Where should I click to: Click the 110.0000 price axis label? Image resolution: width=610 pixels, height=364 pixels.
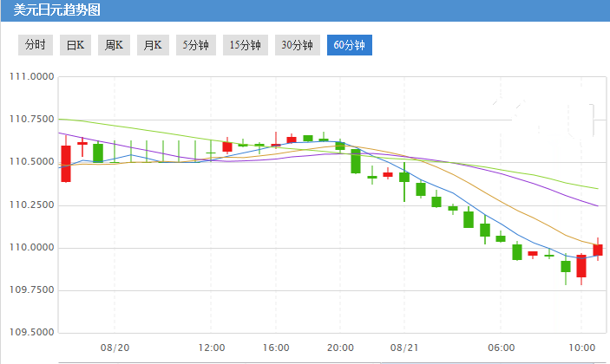coord(30,248)
